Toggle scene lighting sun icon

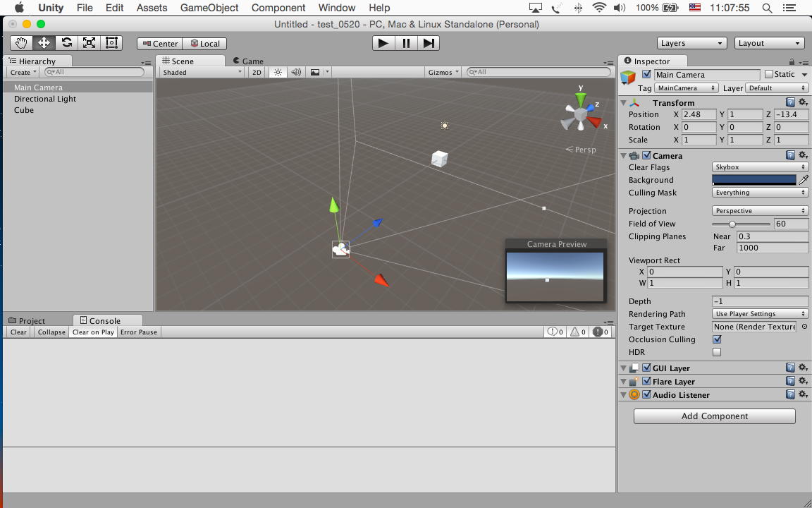[x=278, y=72]
